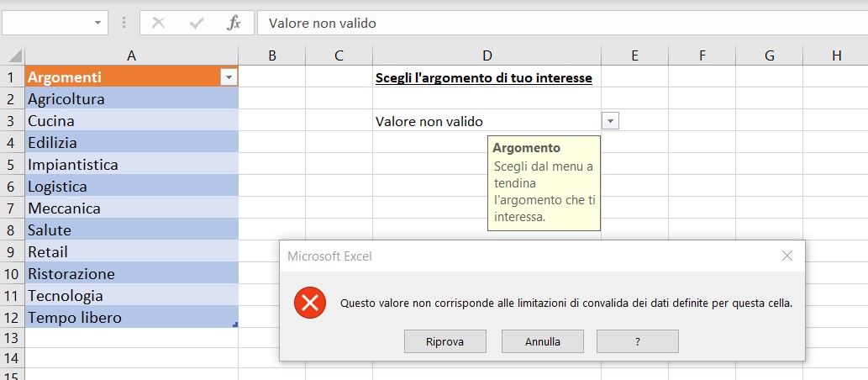The image size is (868, 380).
Task: Open the Argomenti column filter dropdown
Action: tap(229, 77)
